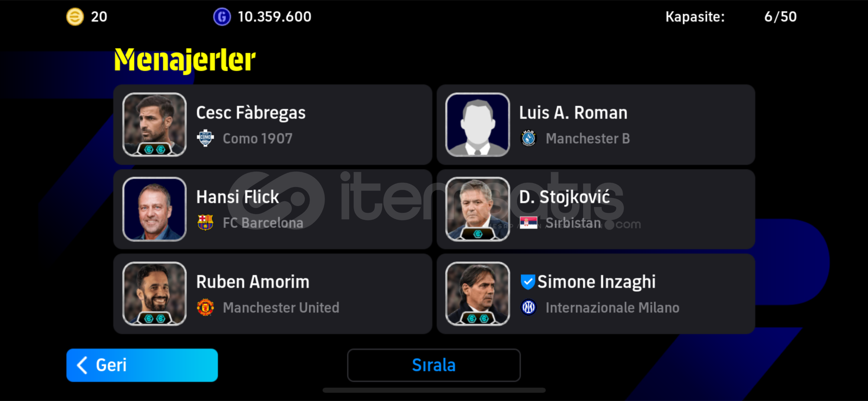Click the Manchester B club crest
Image resolution: width=868 pixels, height=401 pixels.
529,138
